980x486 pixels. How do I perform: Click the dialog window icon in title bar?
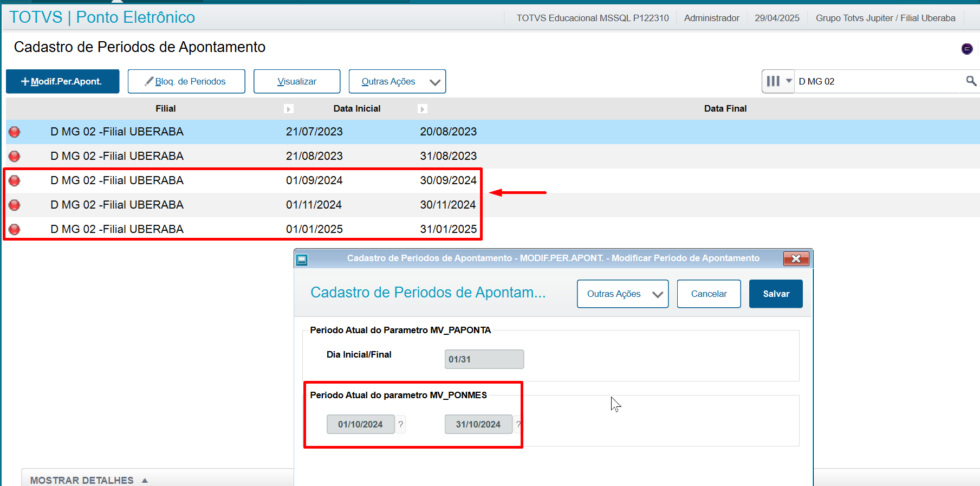click(x=302, y=260)
